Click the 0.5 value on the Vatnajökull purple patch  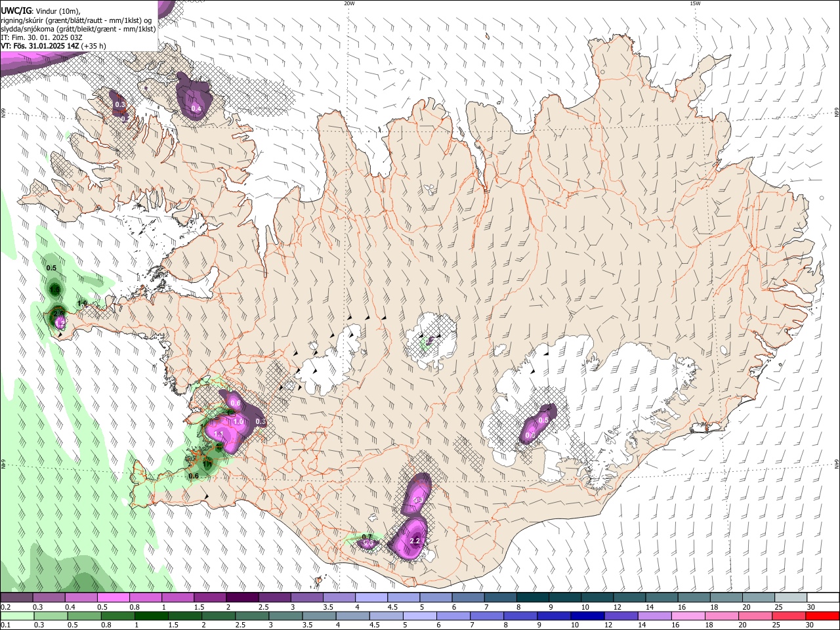(x=543, y=420)
